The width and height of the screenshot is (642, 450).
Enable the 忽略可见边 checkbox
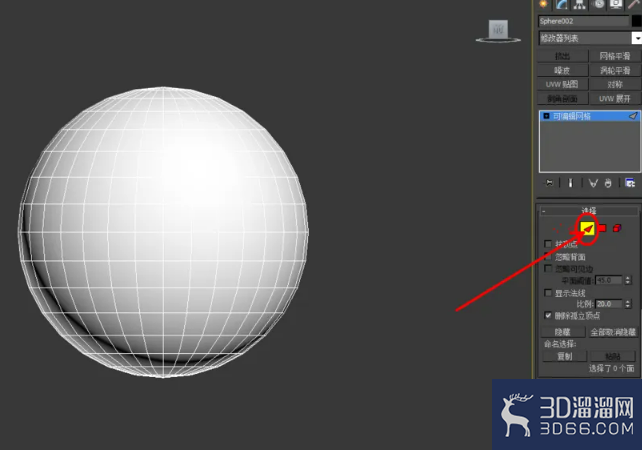point(548,269)
